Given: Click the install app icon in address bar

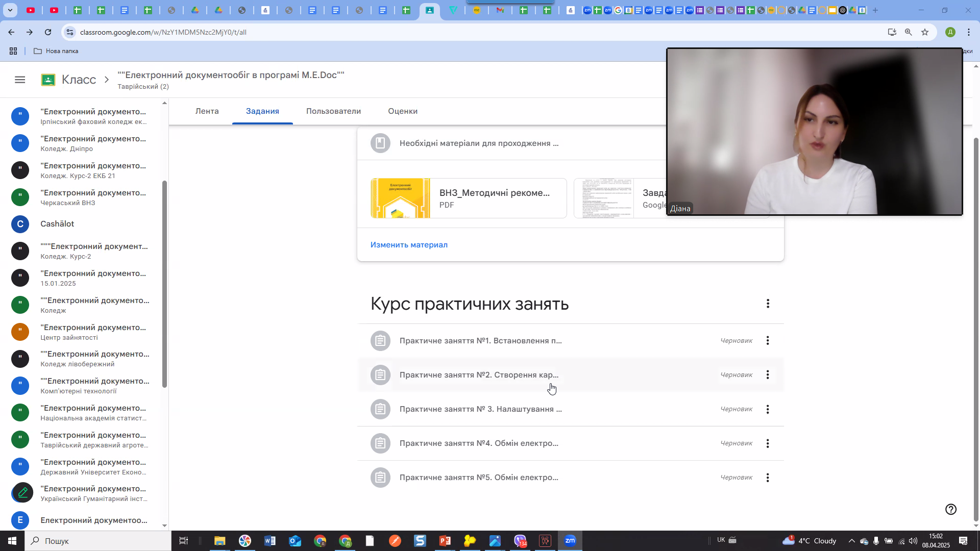Looking at the screenshot, I should pos(892,32).
